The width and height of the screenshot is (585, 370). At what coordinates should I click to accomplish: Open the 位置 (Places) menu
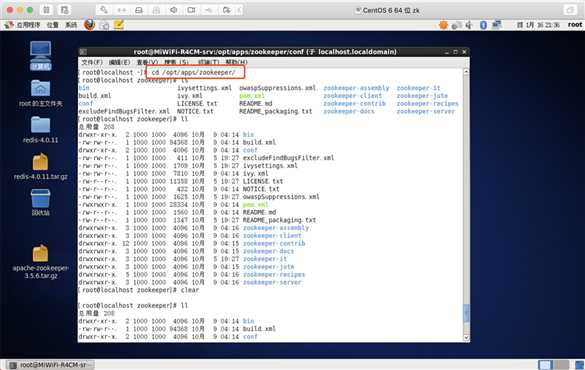pyautogui.click(x=53, y=25)
